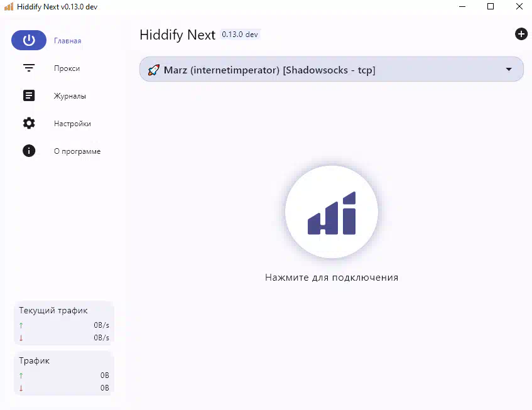Go to the Главная menu label
Viewport: 532px width, 410px height.
pyautogui.click(x=67, y=41)
